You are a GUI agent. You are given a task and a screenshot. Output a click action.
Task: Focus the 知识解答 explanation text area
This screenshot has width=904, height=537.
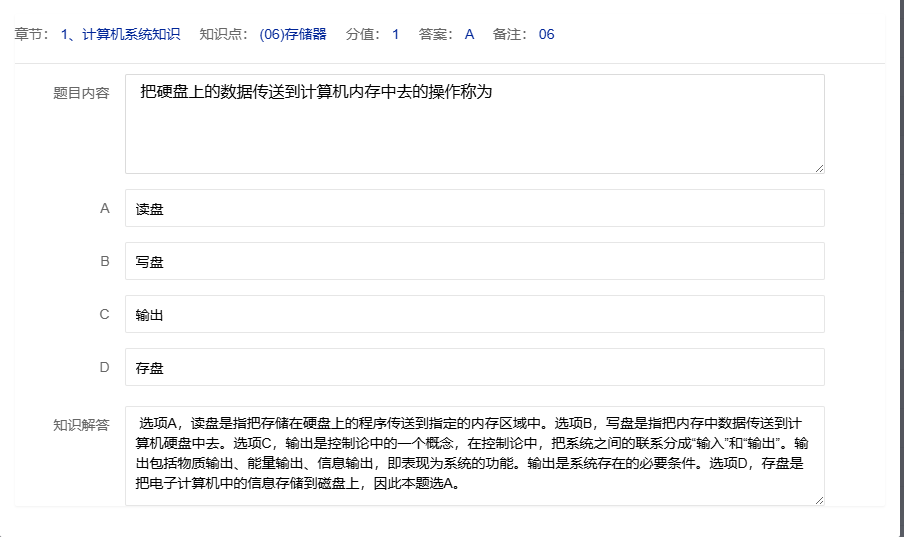[x=474, y=455]
